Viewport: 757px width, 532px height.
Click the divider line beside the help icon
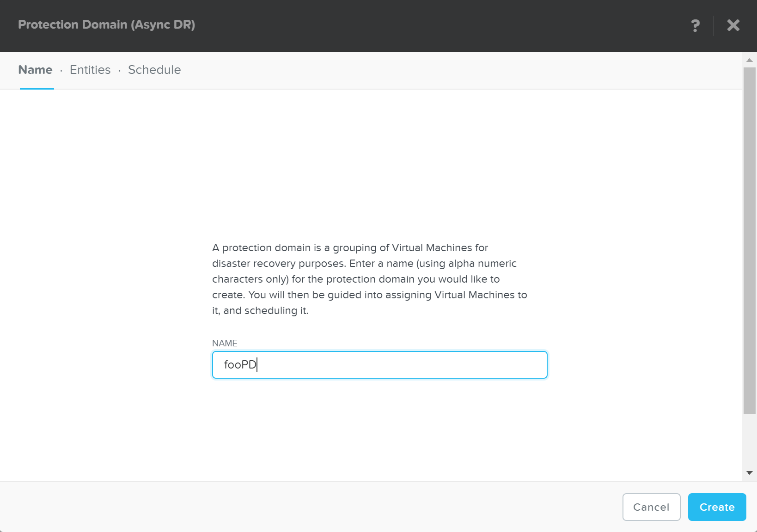tap(714, 25)
